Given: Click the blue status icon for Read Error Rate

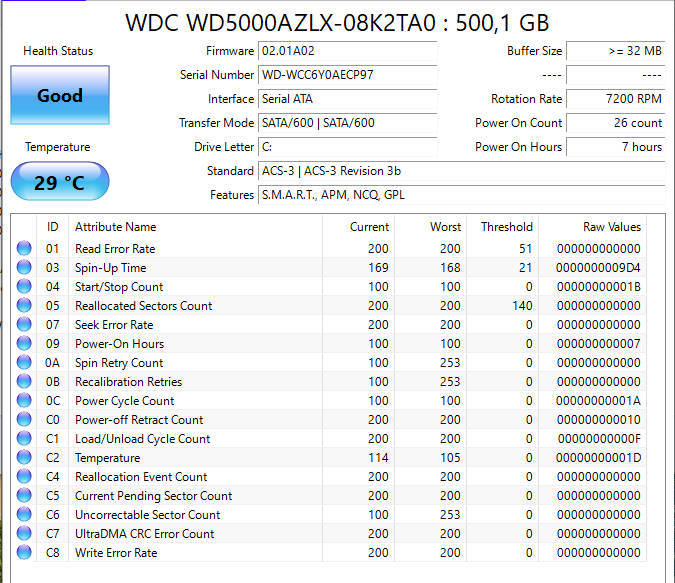Looking at the screenshot, I should (x=24, y=249).
